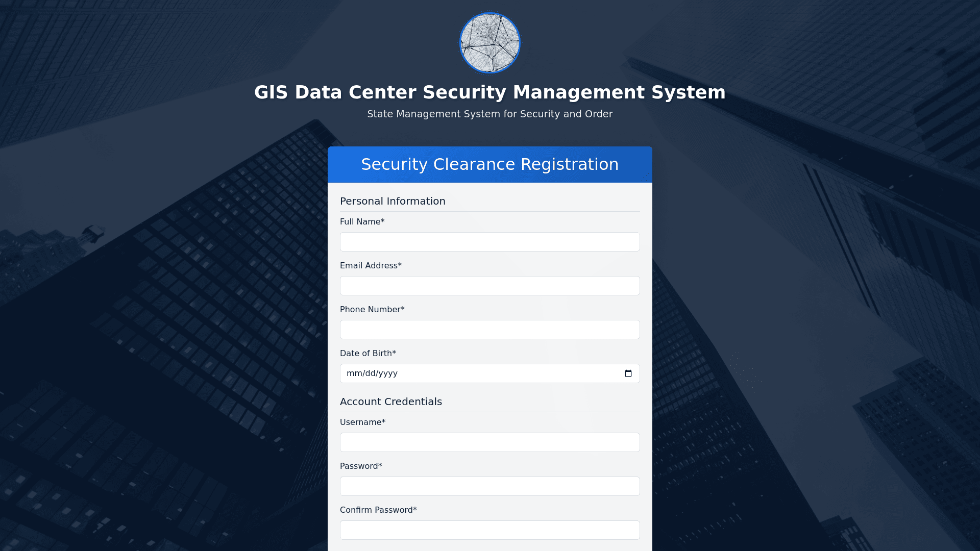Select the day segment in the date field
980x551 pixels.
pyautogui.click(x=370, y=373)
